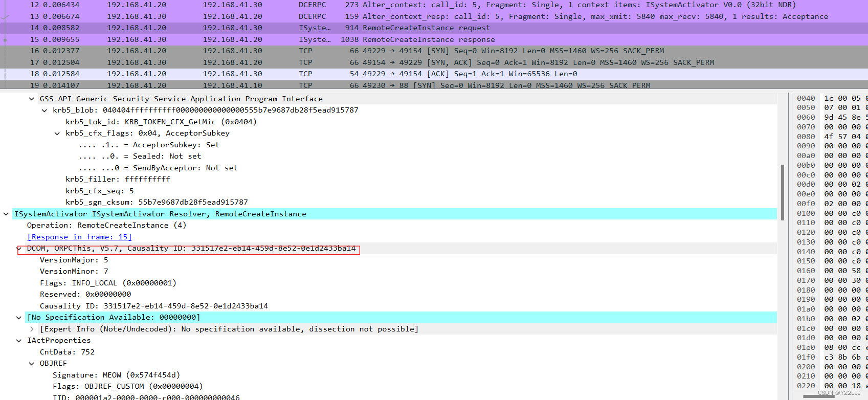Select packet 14 RemoteCreateInstance request row
The image size is (868, 400).
coord(434,28)
